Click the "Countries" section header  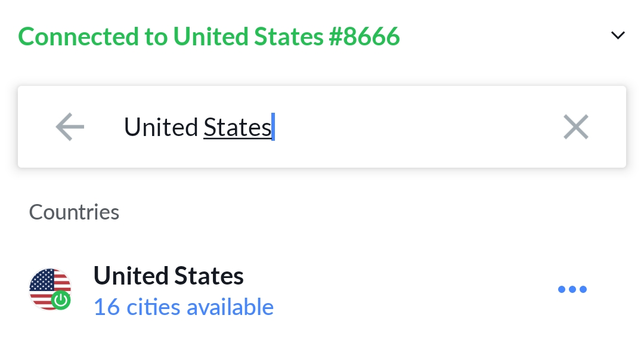tap(74, 212)
